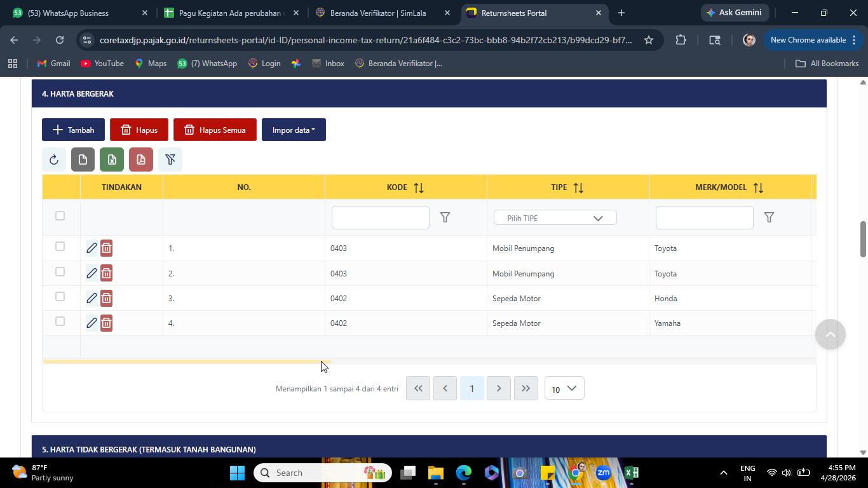Click the refresh table icon
The image size is (868, 488).
tap(54, 159)
